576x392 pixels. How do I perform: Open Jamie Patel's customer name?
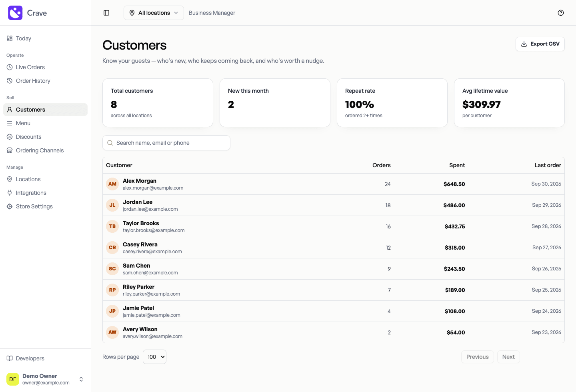point(138,308)
